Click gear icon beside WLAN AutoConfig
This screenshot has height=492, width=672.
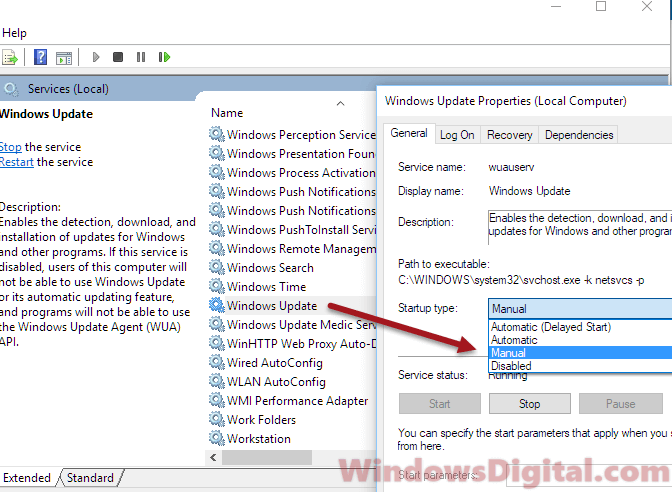tap(217, 381)
